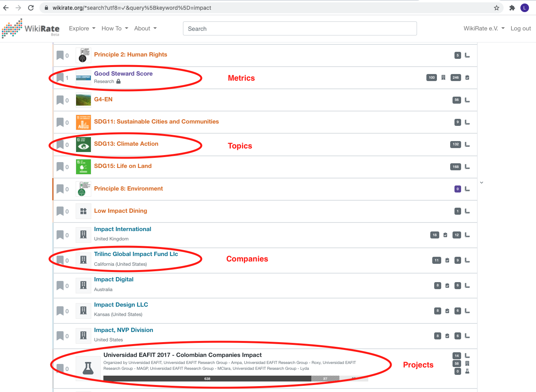This screenshot has width=536, height=392.
Task: Open Principle 2: Human Rights topic
Action: click(x=130, y=55)
